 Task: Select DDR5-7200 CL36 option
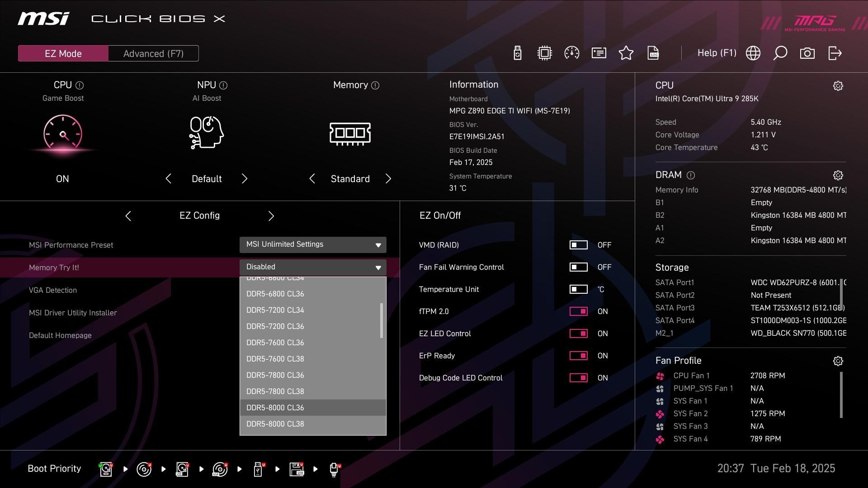click(313, 326)
